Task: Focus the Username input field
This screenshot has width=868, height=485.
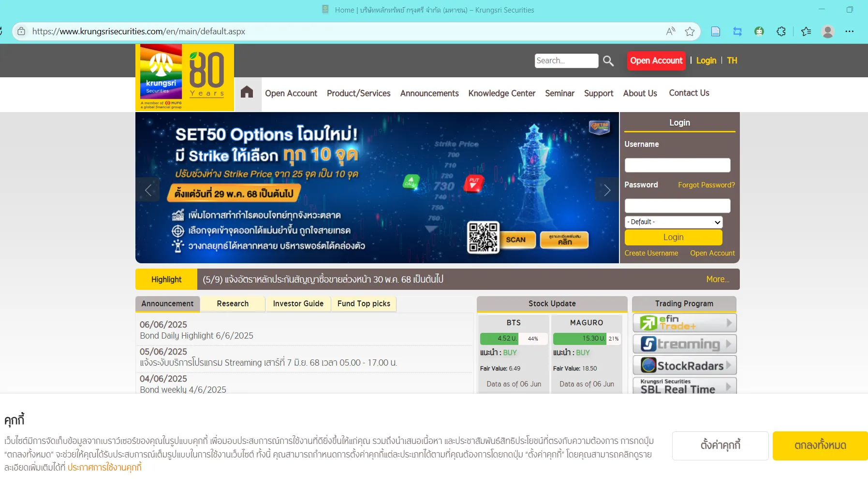Action: pos(677,165)
